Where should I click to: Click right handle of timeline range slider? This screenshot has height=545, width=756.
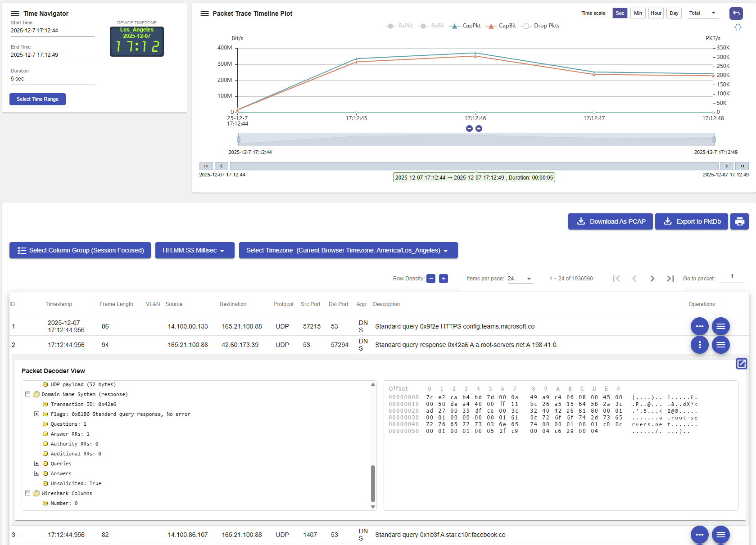714,139
